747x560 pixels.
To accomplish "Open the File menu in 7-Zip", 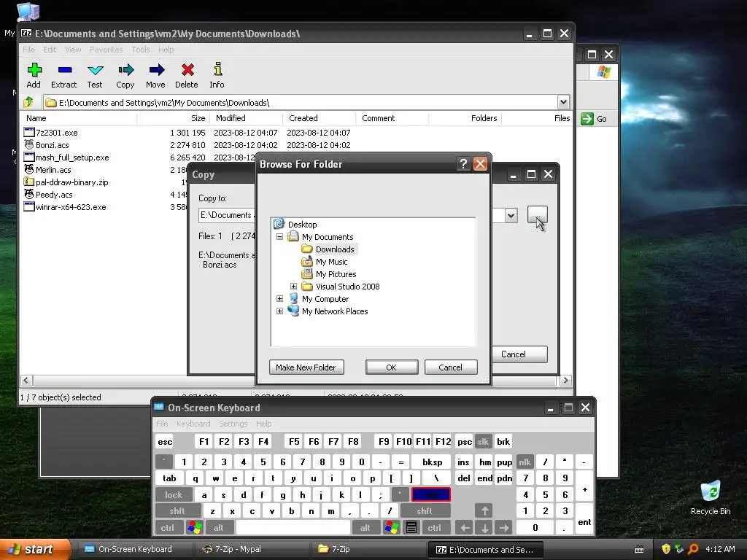I will (x=28, y=50).
